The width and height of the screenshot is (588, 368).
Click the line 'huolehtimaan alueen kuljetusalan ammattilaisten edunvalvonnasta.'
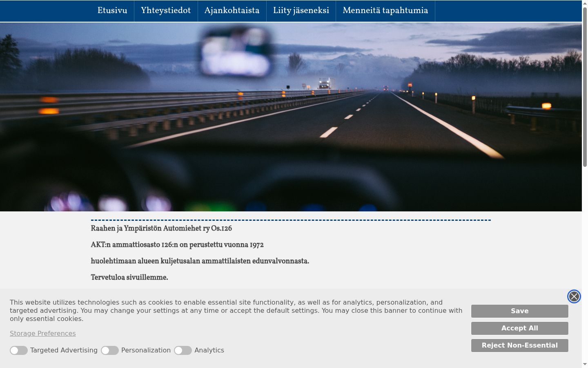click(x=200, y=261)
